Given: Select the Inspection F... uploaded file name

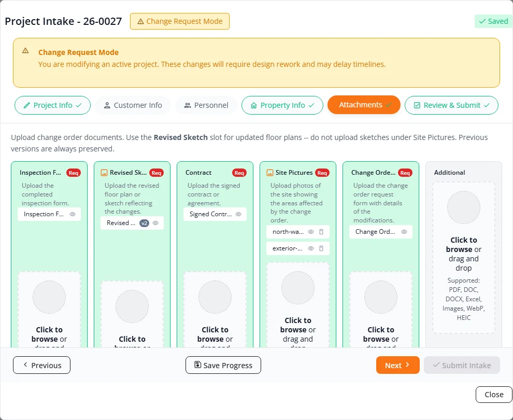Looking at the screenshot, I should [x=44, y=214].
